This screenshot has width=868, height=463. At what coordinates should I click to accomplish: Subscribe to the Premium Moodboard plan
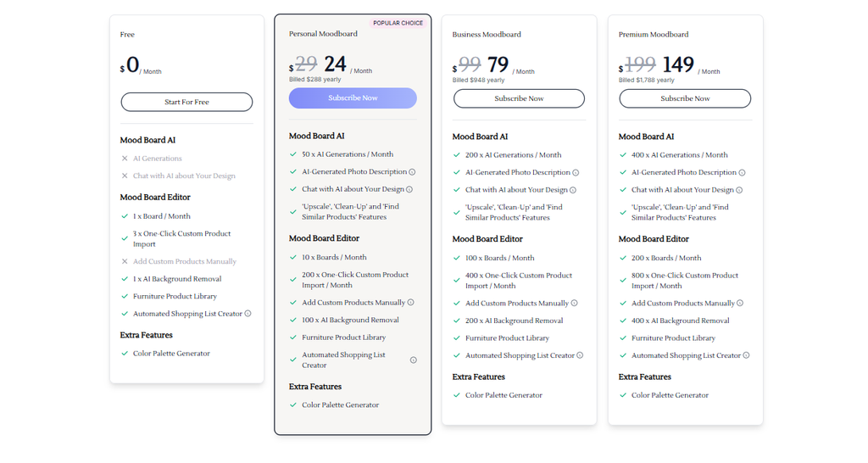685,98
